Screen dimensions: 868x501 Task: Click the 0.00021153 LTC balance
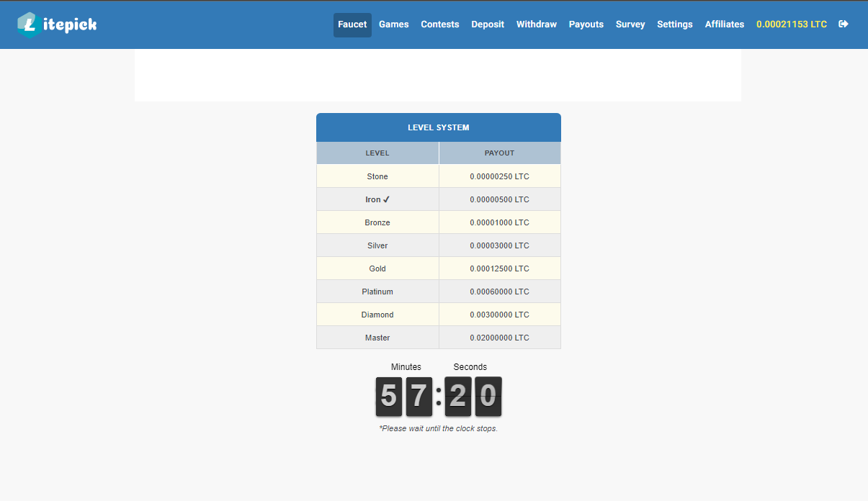(792, 24)
